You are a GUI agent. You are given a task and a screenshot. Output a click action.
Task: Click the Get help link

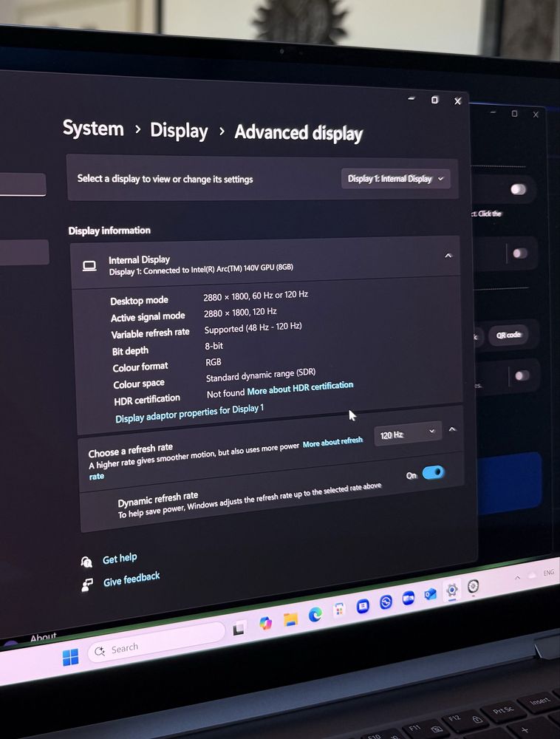click(x=120, y=559)
